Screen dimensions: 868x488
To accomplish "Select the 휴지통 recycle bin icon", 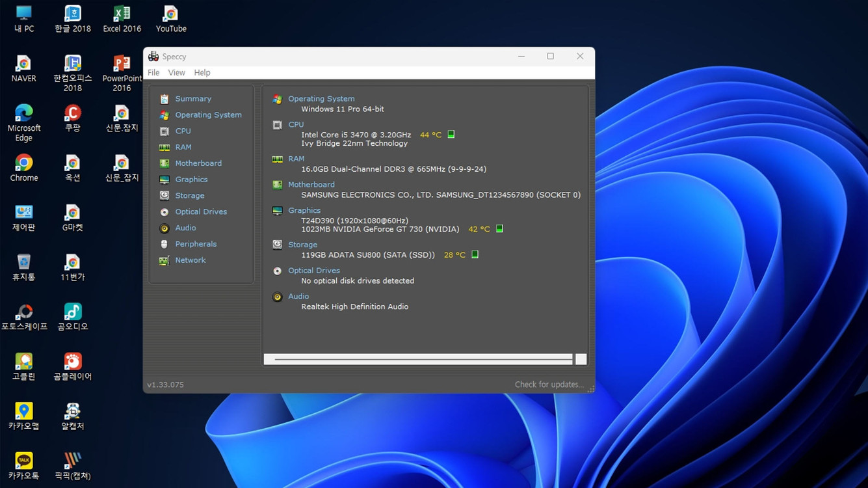I will tap(24, 267).
